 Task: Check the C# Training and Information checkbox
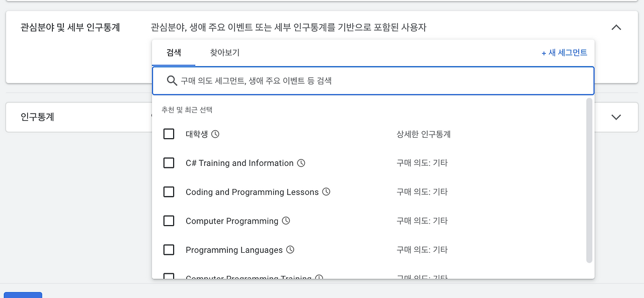coord(169,162)
